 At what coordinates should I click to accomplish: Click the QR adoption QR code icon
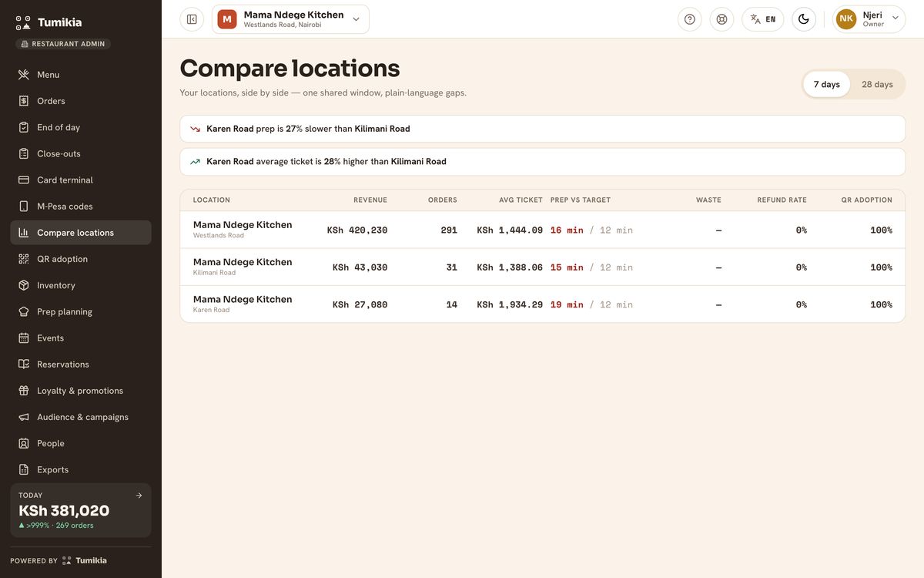(23, 259)
